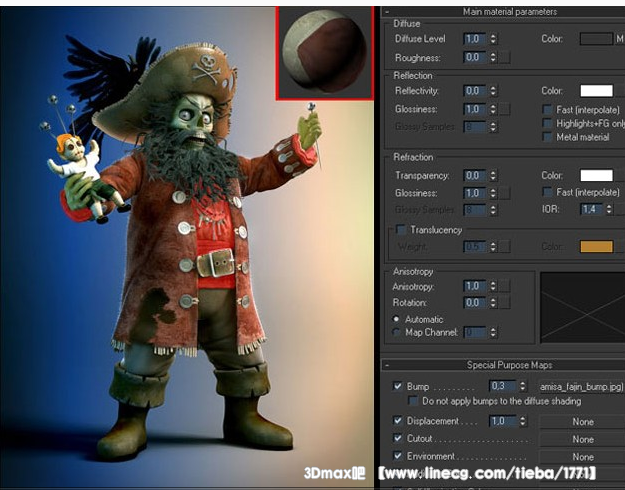The image size is (625, 490).
Task: Click the map button beside Anisotropy value
Action: 505,286
